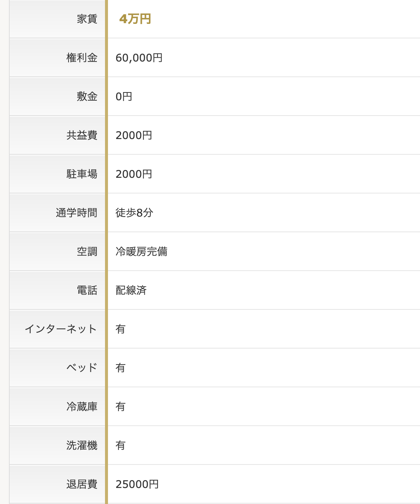Screen dimensions: 420x504
Task: Click the 家賃 row label
Action: (x=87, y=19)
